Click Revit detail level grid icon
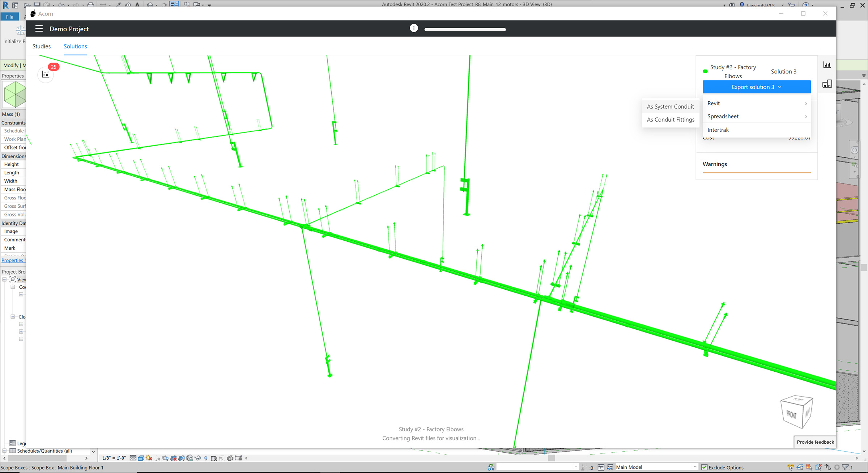 (x=133, y=458)
